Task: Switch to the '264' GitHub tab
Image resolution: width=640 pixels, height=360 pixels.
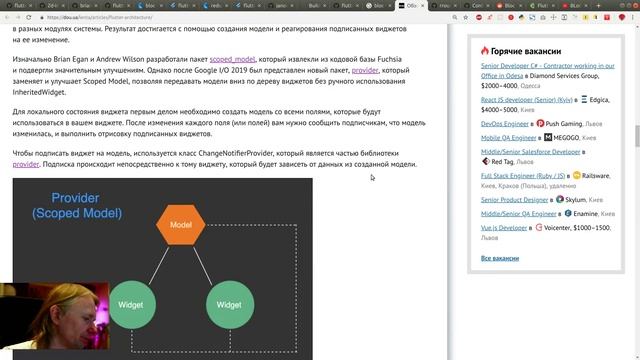Action: (52, 6)
